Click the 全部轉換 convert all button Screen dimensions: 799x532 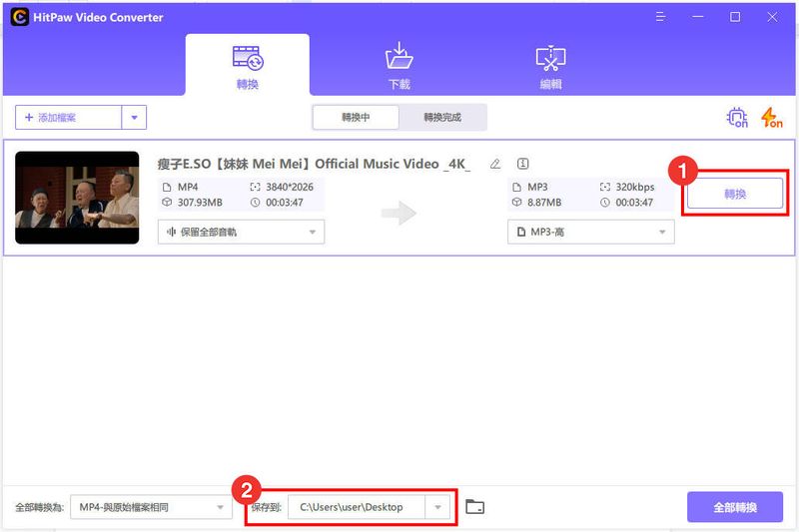(735, 507)
